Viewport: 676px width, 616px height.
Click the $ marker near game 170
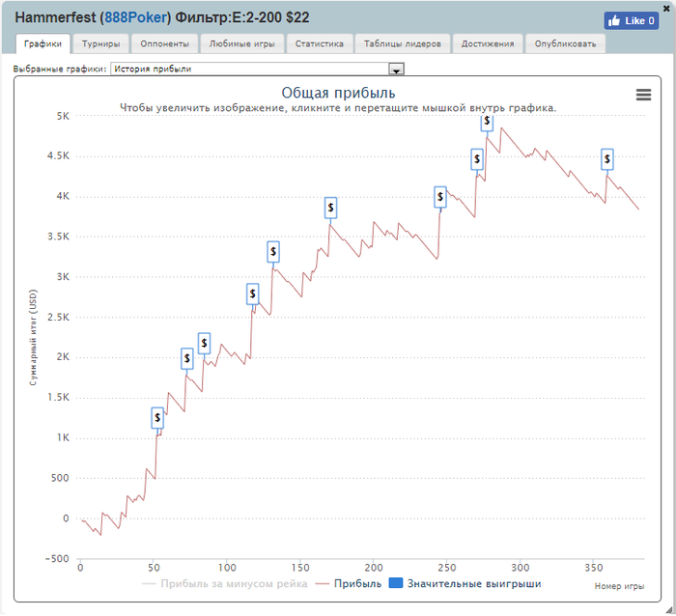tap(330, 208)
